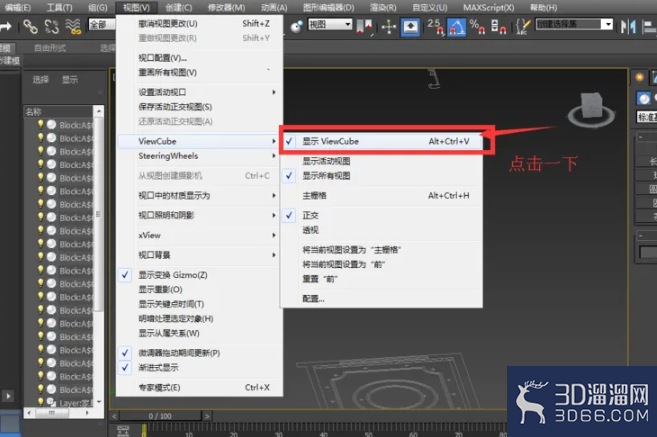Toggle the Percent Snap icon

click(477, 27)
